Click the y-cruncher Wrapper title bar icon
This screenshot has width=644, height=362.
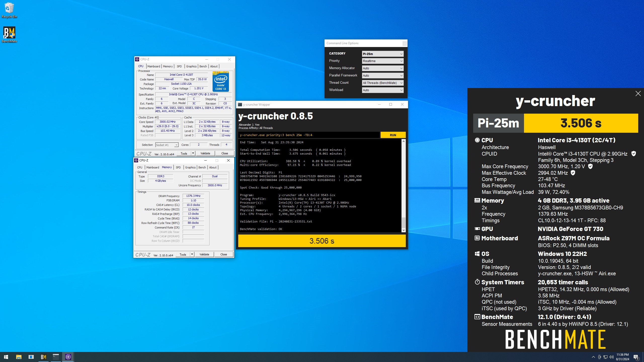pyautogui.click(x=240, y=105)
